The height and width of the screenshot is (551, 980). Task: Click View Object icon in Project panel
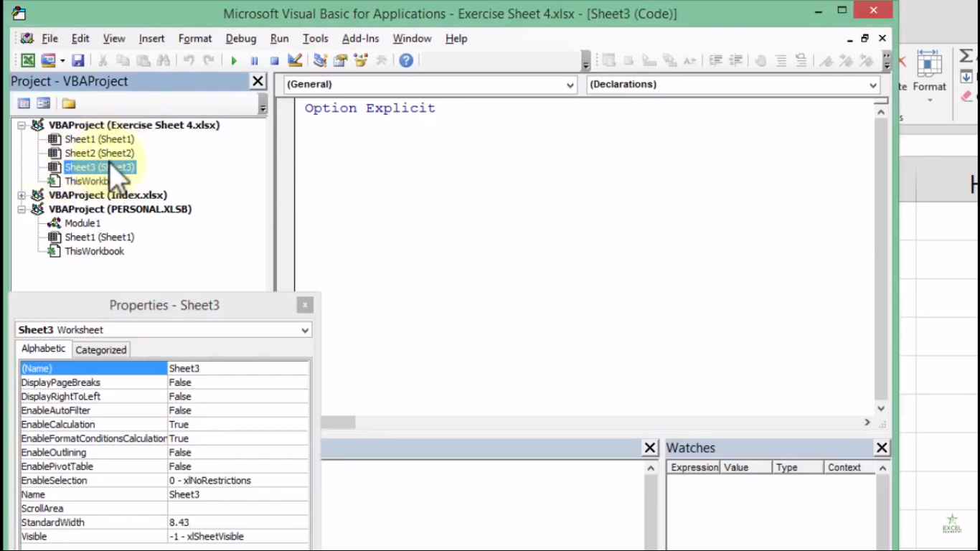pos(44,103)
